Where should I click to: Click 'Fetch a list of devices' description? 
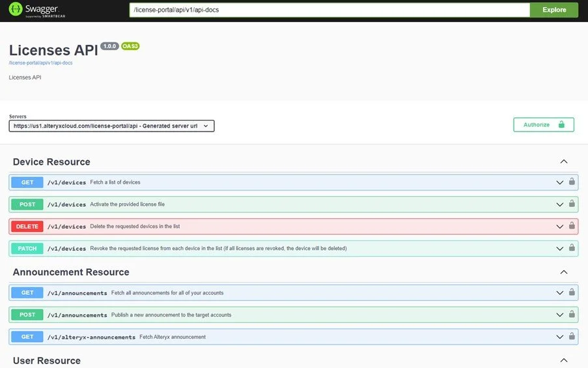pos(115,182)
